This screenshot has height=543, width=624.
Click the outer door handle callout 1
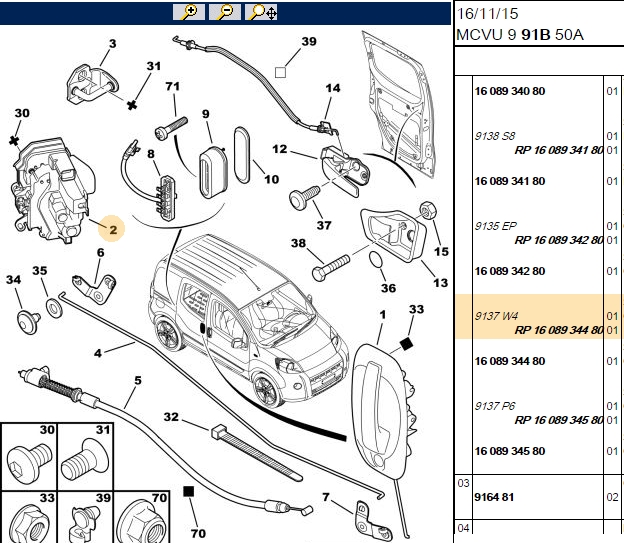[382, 315]
